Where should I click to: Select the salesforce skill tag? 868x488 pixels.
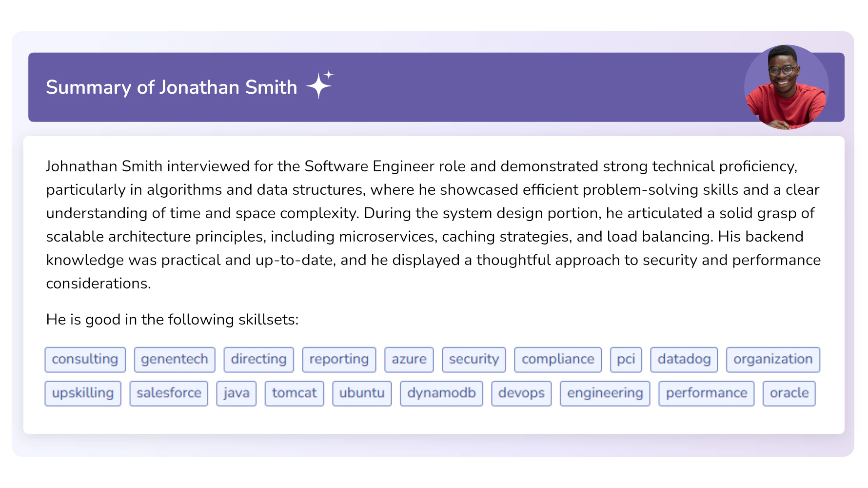168,393
